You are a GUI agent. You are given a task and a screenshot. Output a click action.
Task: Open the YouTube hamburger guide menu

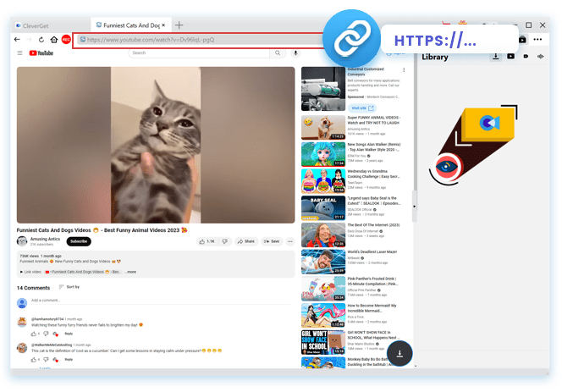click(x=19, y=52)
